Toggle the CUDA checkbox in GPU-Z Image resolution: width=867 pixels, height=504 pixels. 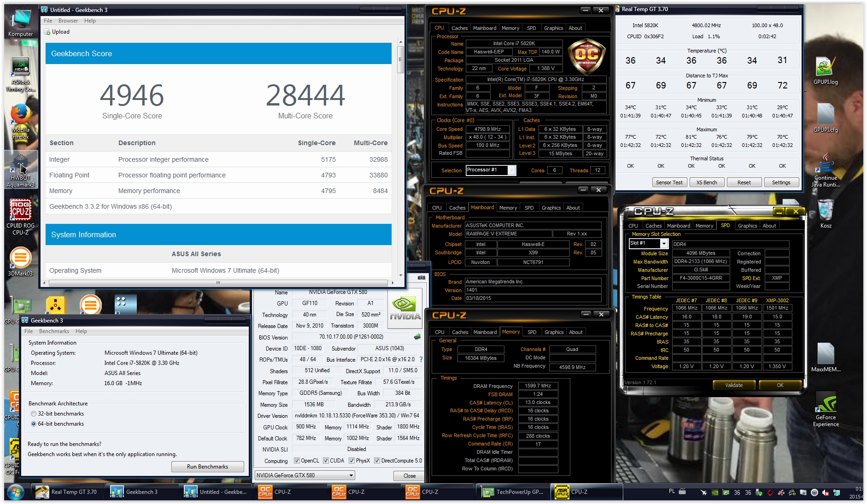pyautogui.click(x=326, y=461)
